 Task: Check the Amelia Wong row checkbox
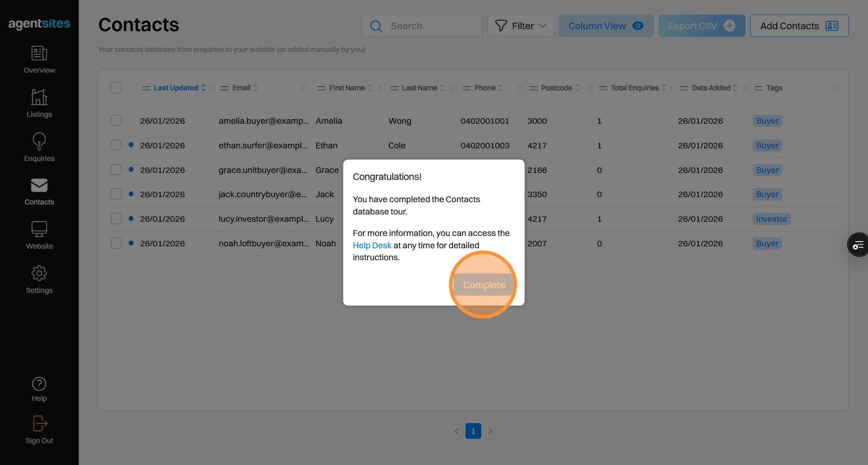point(116,121)
